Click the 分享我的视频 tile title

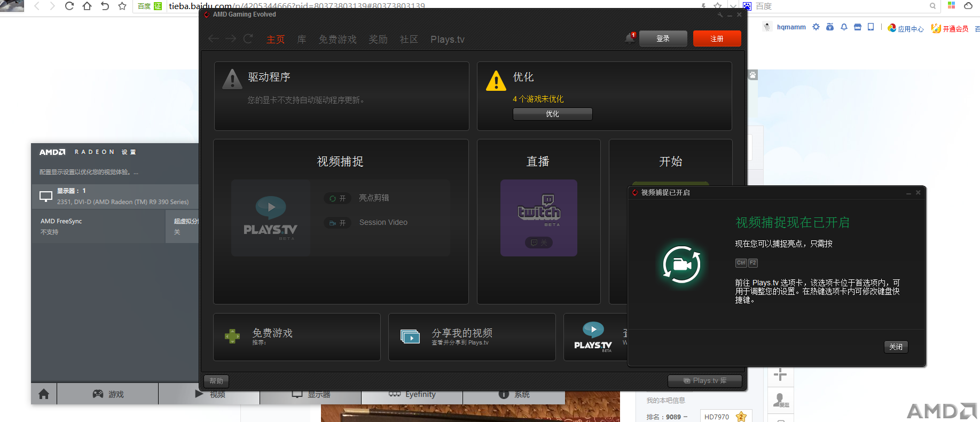(x=462, y=333)
